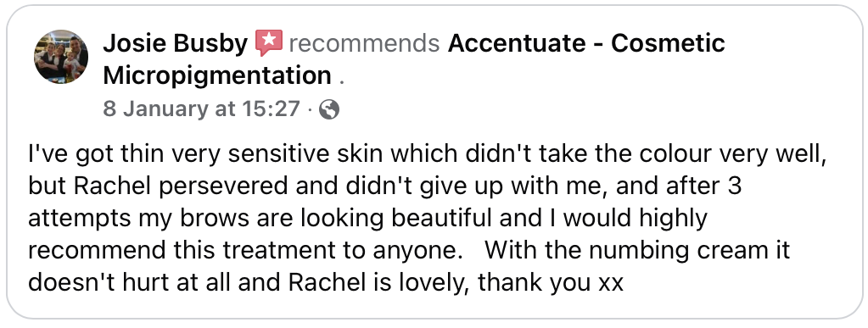Click the globe public audience icon
The image size is (868, 328).
tap(329, 109)
